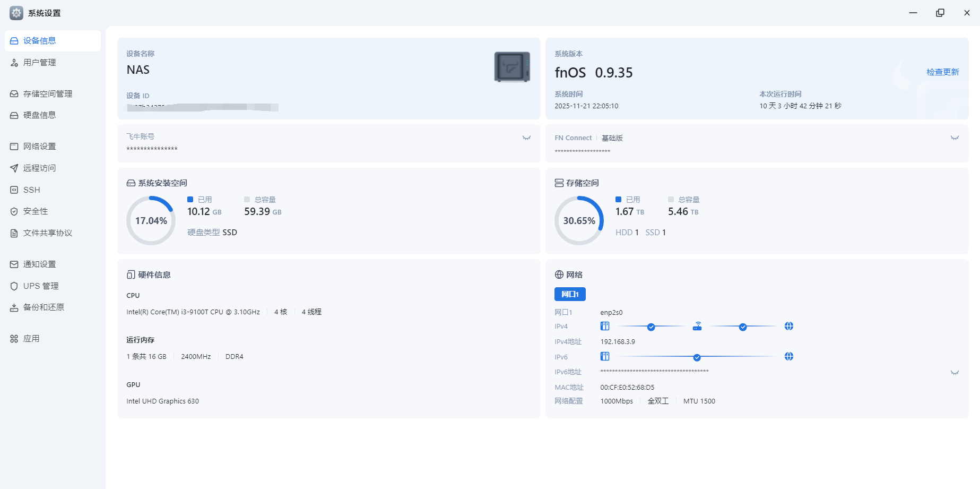Click the CPU model Intel Core i3-9100T text
Screen dimensions: 980x489
point(193,312)
